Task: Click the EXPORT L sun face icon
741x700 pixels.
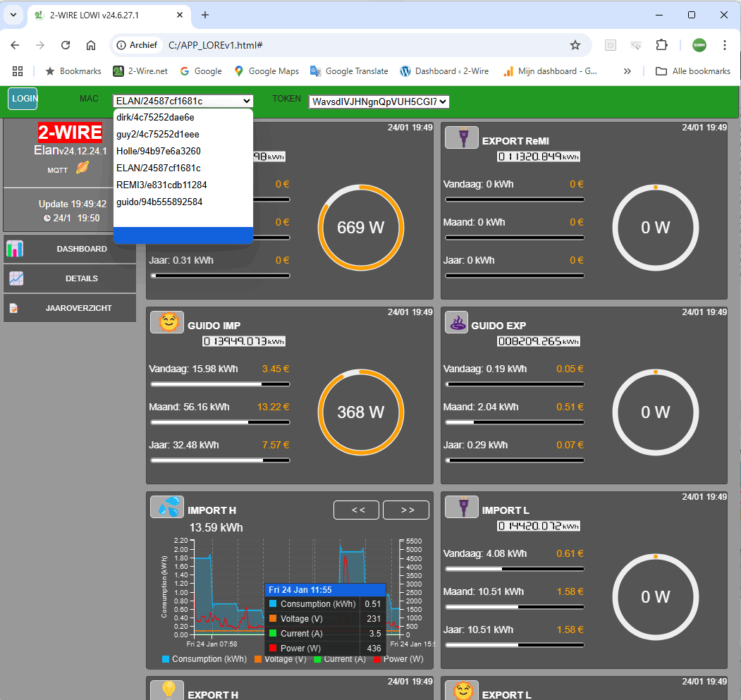Action: coord(462,690)
